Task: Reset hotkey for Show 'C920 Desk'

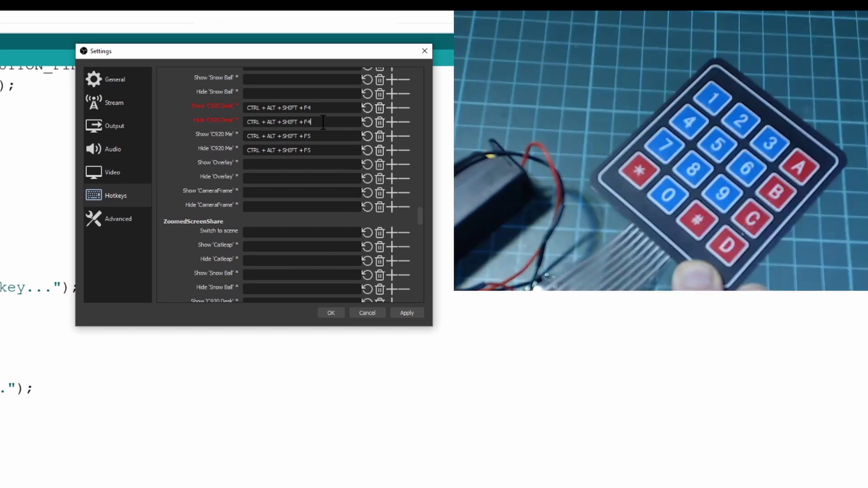Action: click(x=367, y=108)
